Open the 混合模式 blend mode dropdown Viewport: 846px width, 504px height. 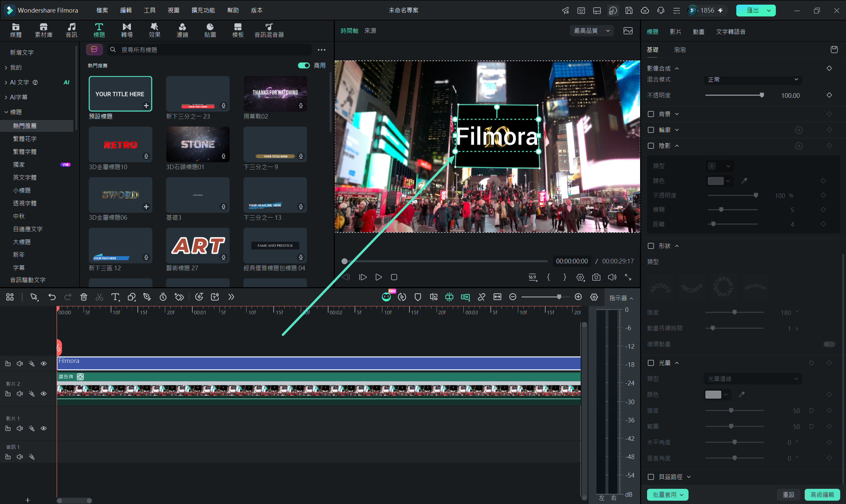(x=752, y=79)
